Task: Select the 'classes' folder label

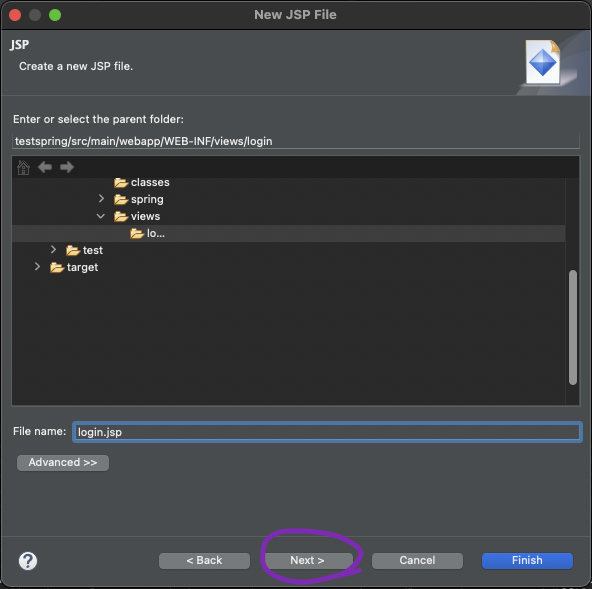Action: pos(150,183)
